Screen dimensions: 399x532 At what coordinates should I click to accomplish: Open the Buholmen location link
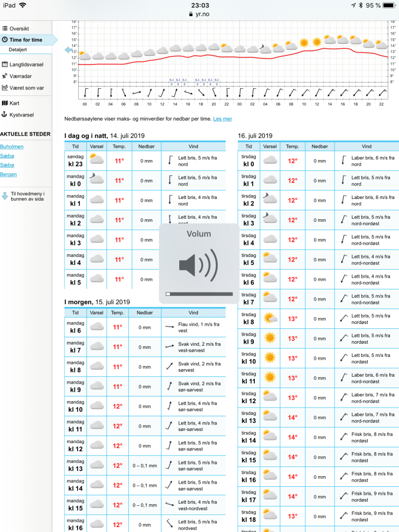click(12, 147)
